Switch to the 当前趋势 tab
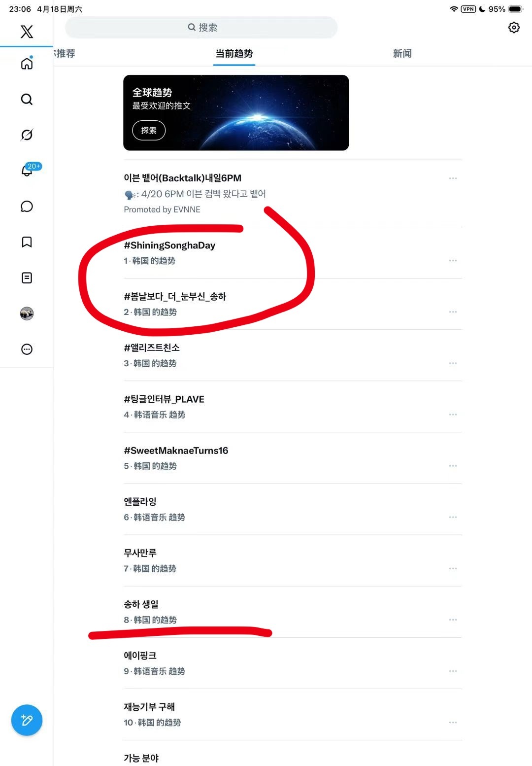 click(233, 53)
